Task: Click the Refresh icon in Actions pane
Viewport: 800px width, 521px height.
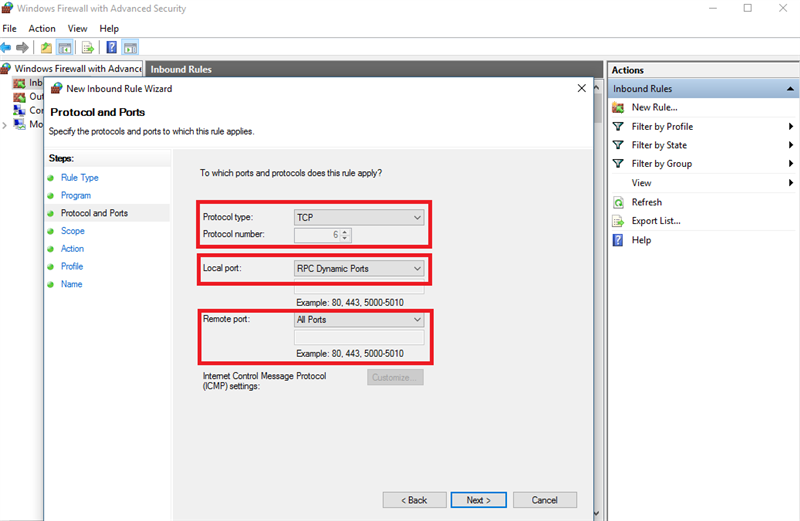Action: (619, 202)
